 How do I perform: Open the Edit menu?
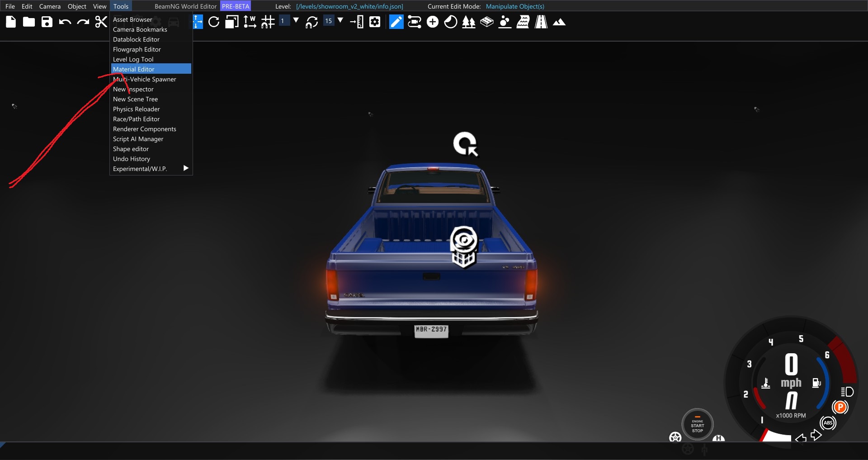pyautogui.click(x=27, y=6)
